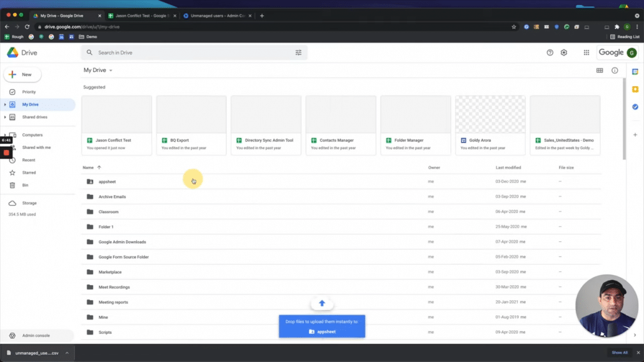
Task: Switch to Jason Conflict Test tab
Action: (142, 16)
